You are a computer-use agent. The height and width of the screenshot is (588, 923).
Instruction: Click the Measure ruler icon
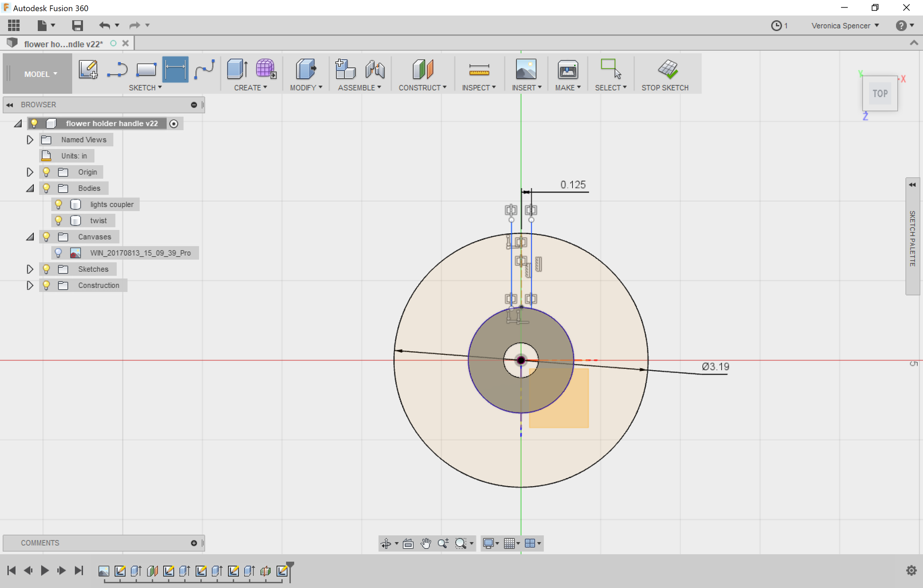pyautogui.click(x=479, y=70)
